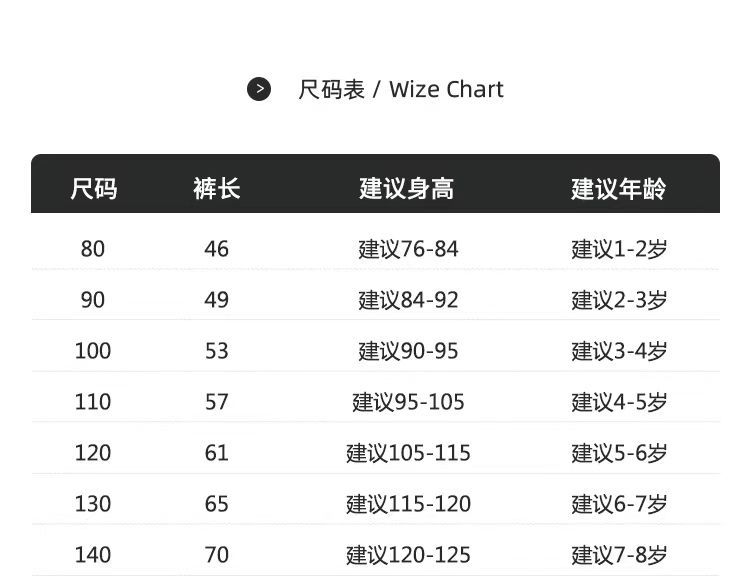The height and width of the screenshot is (583, 750).
Task: Click the 建议年龄 column header
Action: click(x=618, y=188)
